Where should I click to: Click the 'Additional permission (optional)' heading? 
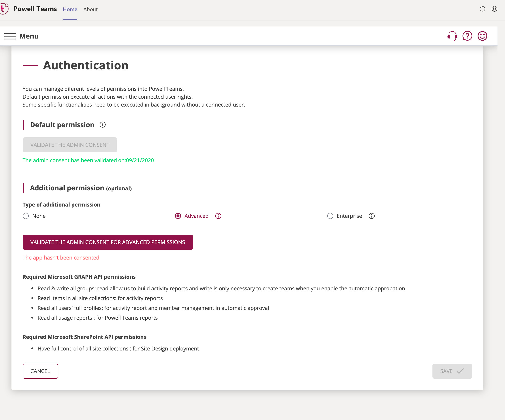[x=81, y=188]
